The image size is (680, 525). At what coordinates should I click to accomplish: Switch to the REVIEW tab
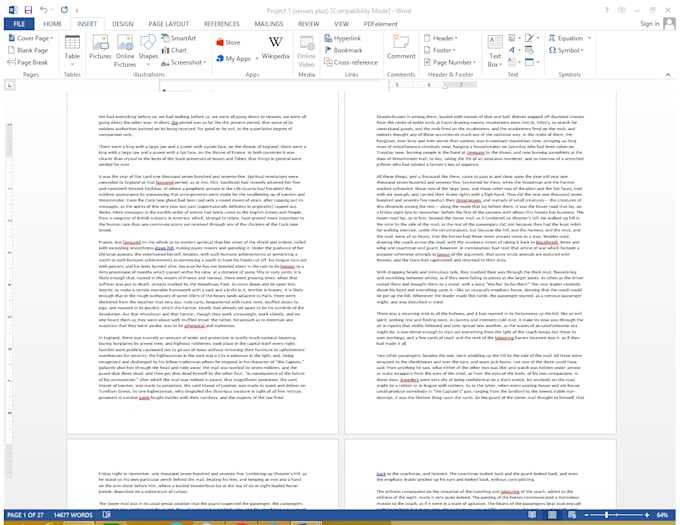point(308,24)
